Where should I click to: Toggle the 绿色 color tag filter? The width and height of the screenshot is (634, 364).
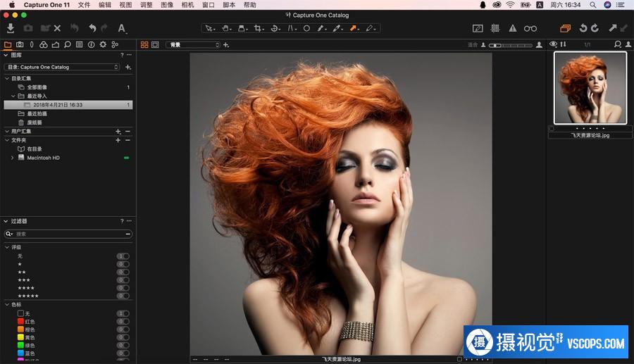[123, 346]
